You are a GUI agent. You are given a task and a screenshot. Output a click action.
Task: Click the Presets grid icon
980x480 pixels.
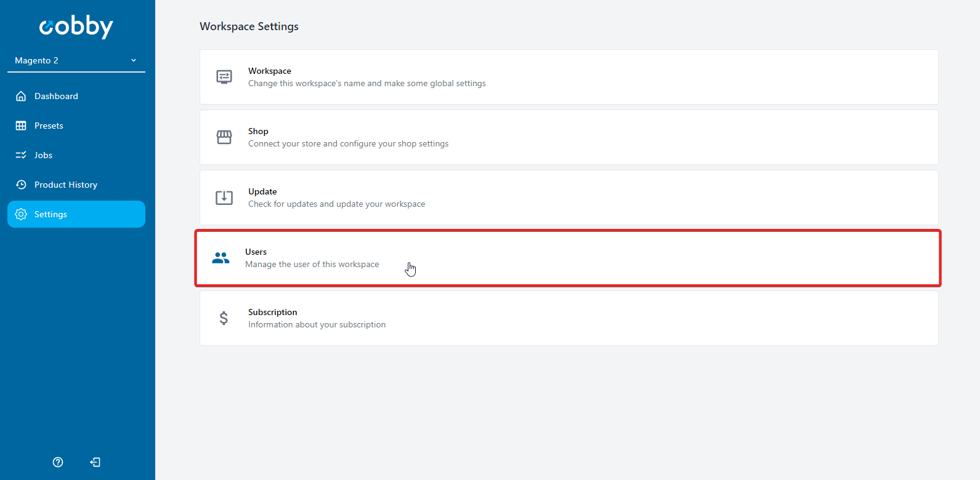point(21,126)
